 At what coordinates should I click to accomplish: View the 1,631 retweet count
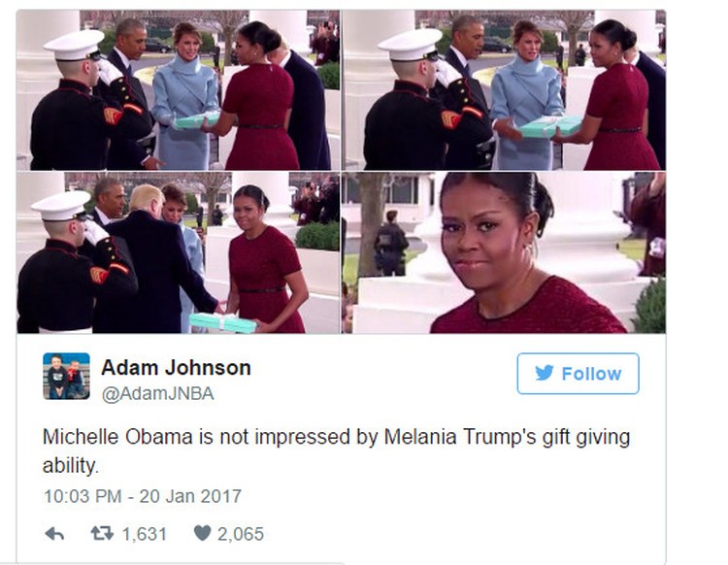pyautogui.click(x=144, y=534)
